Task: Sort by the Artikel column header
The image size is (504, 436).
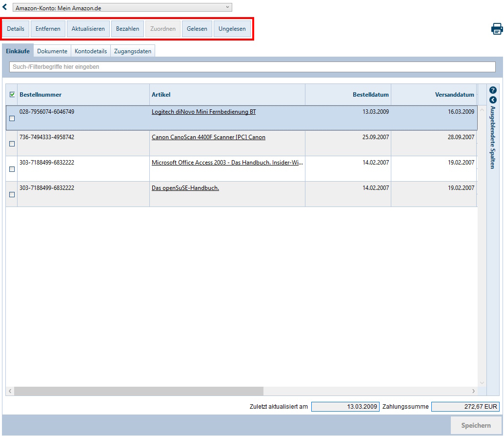Action: 227,95
